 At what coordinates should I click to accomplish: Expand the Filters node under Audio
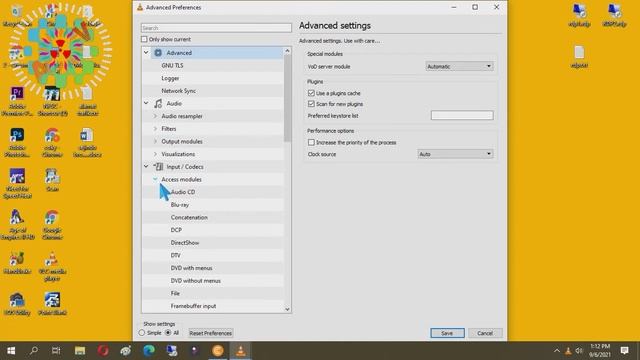point(155,129)
